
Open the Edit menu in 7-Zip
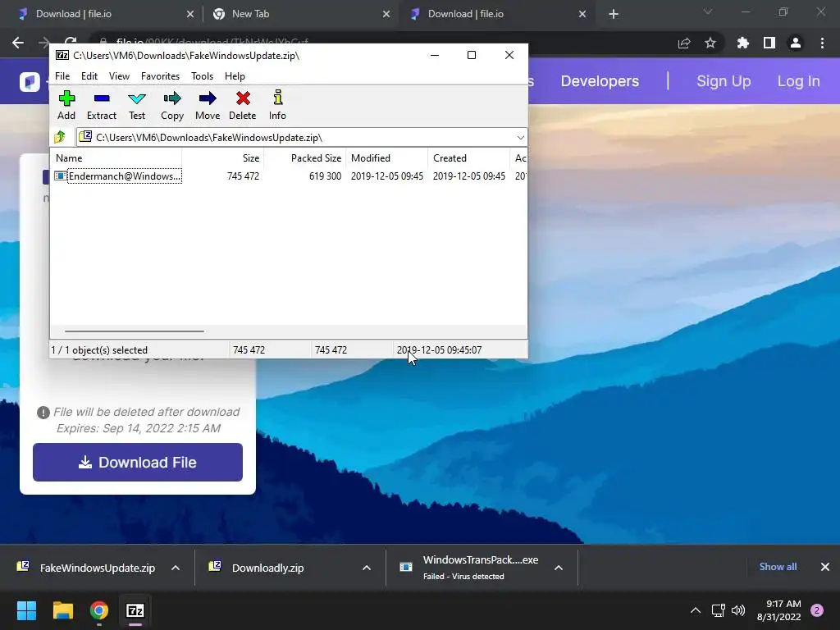point(89,76)
